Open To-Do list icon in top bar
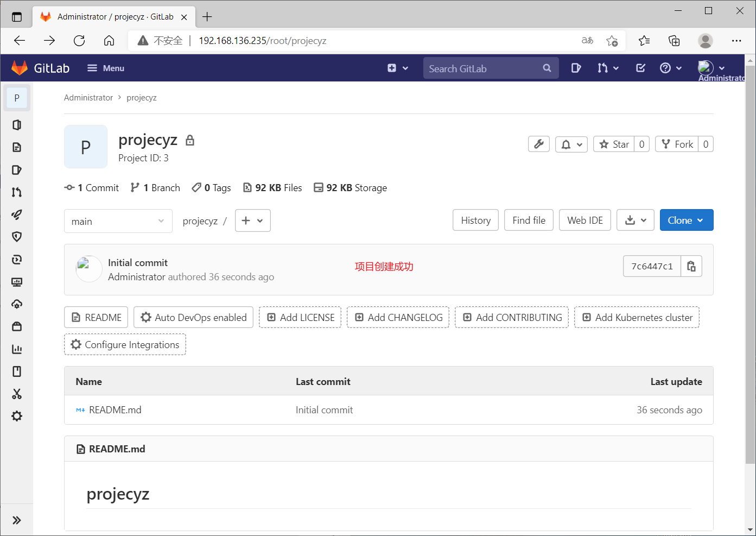The image size is (756, 536). [x=640, y=68]
